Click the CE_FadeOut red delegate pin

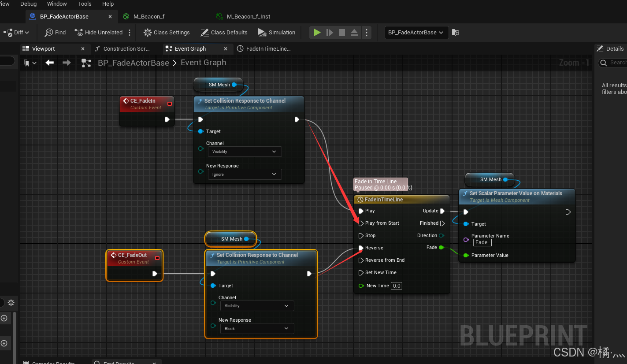[157, 258]
